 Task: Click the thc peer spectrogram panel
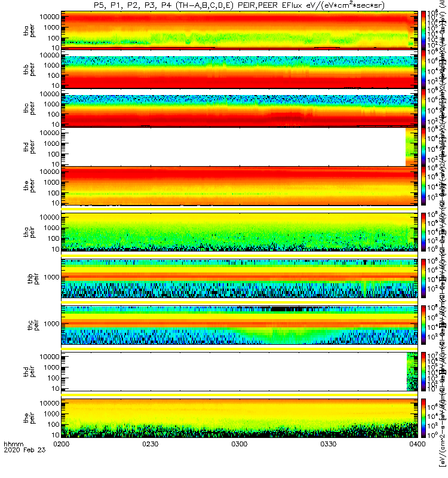pyautogui.click(x=240, y=108)
